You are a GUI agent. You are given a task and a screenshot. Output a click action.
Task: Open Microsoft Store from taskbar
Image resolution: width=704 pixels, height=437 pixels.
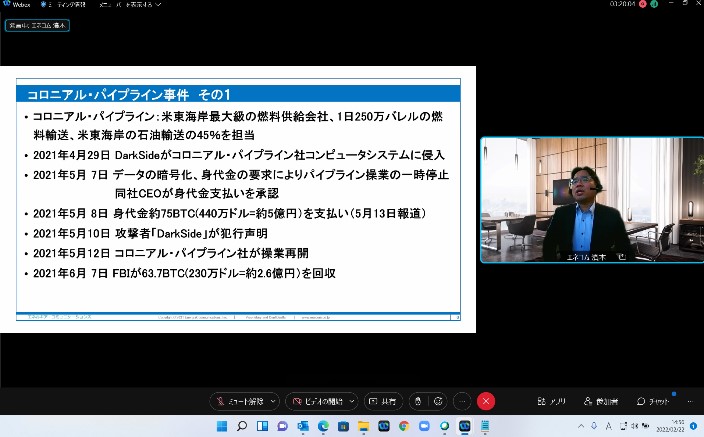pos(343,426)
